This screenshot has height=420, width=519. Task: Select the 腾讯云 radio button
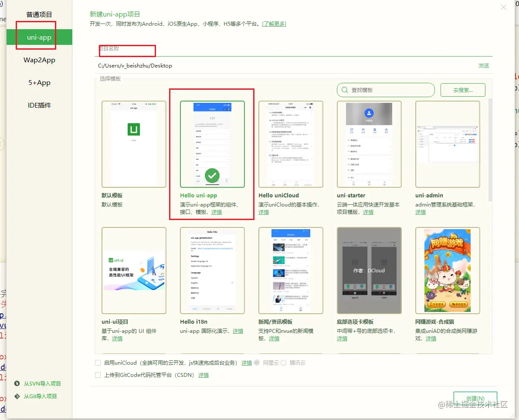tap(283, 363)
